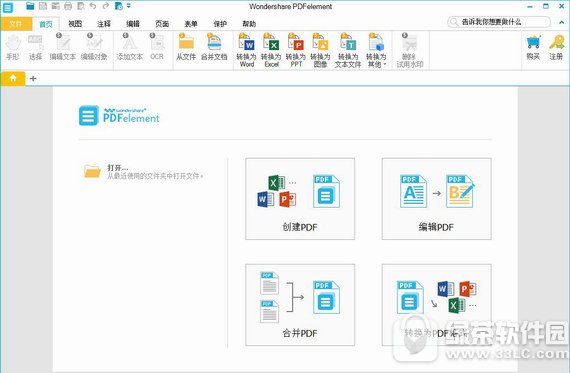
Task: Click the 'Tell me what you want' search box
Action: click(499, 22)
